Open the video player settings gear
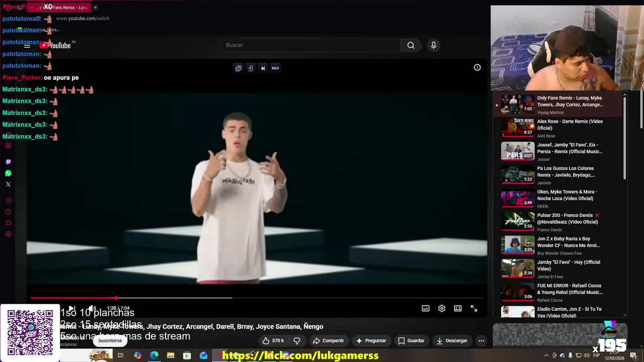The width and height of the screenshot is (644, 362). [x=442, y=308]
